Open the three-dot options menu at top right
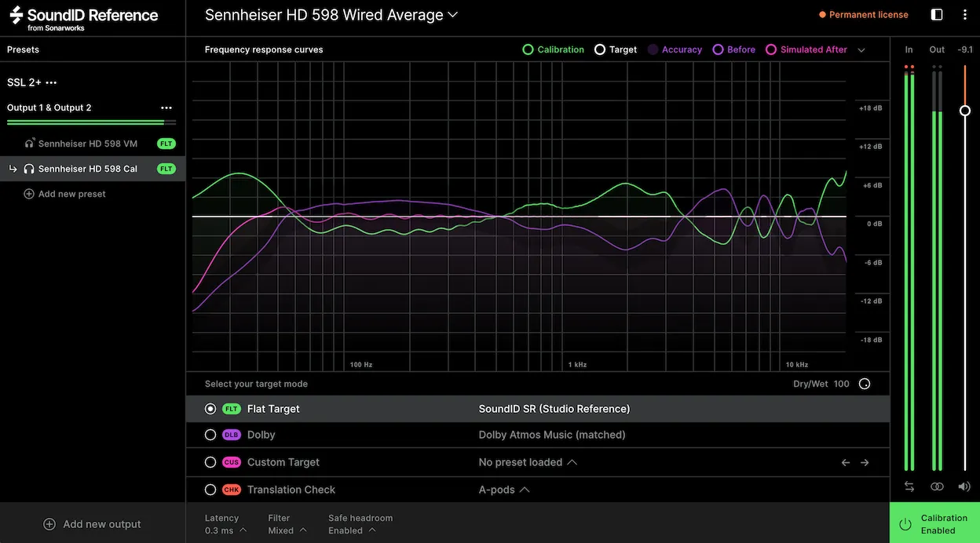Viewport: 980px width, 543px height. pyautogui.click(x=965, y=15)
